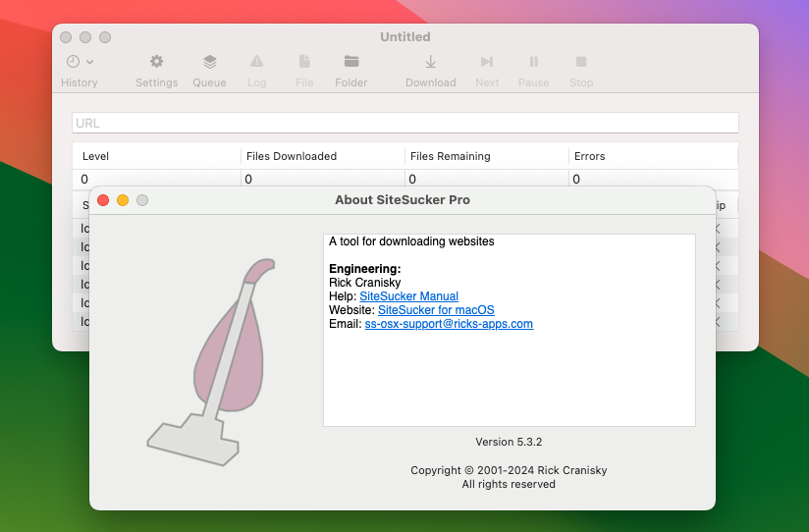Click the Rick Cranisky engineering credit
Viewport: 809px width, 532px height.
click(x=365, y=283)
